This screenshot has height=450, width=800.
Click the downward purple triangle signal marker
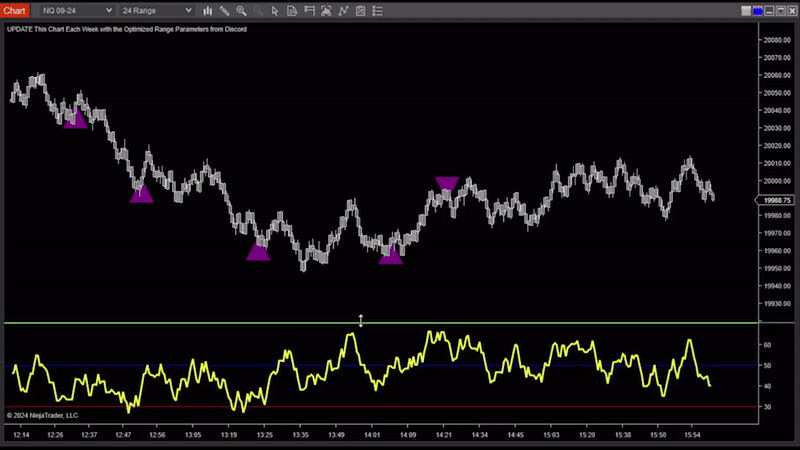447,183
